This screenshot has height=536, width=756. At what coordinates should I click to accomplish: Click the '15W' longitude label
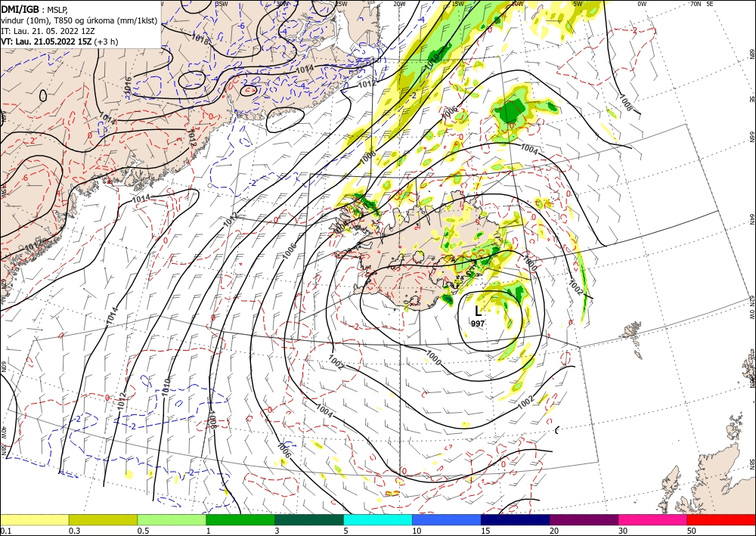(457, 4)
